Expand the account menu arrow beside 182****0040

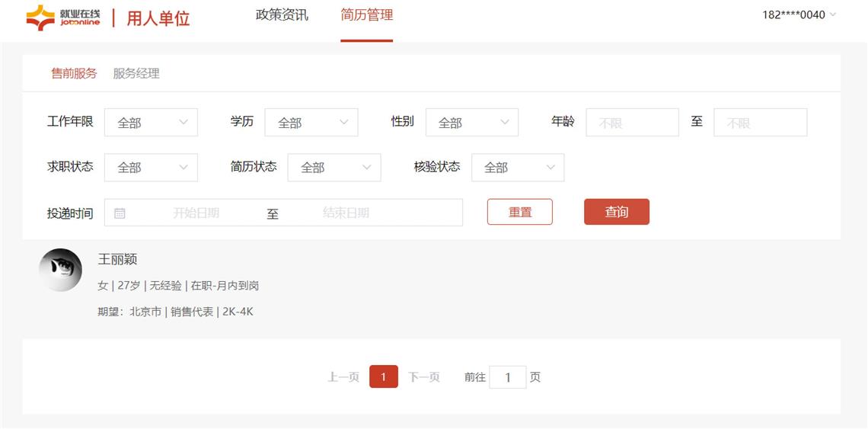click(x=832, y=14)
